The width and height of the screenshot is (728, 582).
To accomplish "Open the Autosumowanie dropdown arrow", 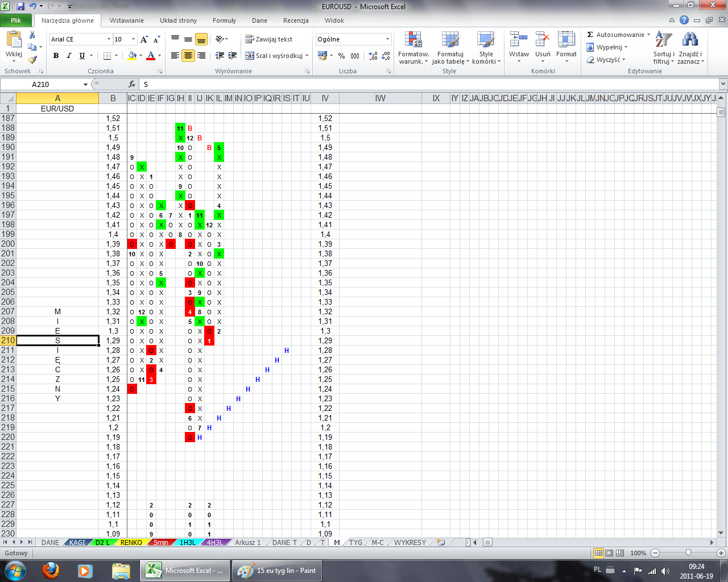I will point(648,35).
